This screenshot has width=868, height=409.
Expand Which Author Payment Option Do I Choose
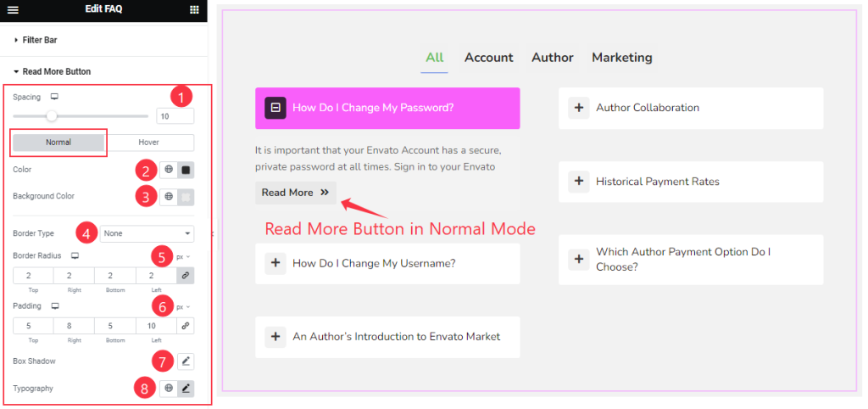[691, 260]
